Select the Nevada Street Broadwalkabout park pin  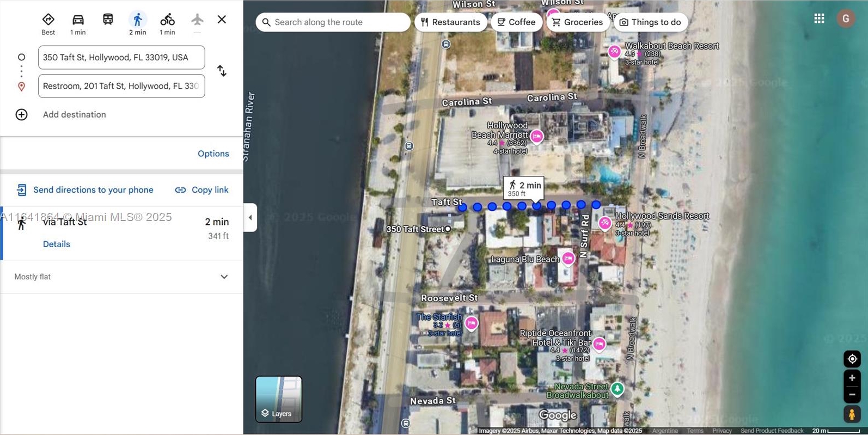pos(618,389)
